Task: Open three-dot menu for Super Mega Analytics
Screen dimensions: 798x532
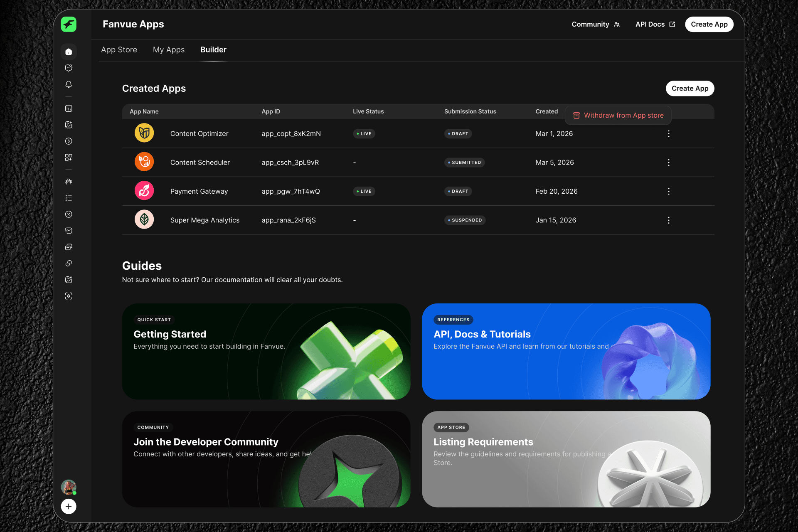Action: click(x=669, y=220)
